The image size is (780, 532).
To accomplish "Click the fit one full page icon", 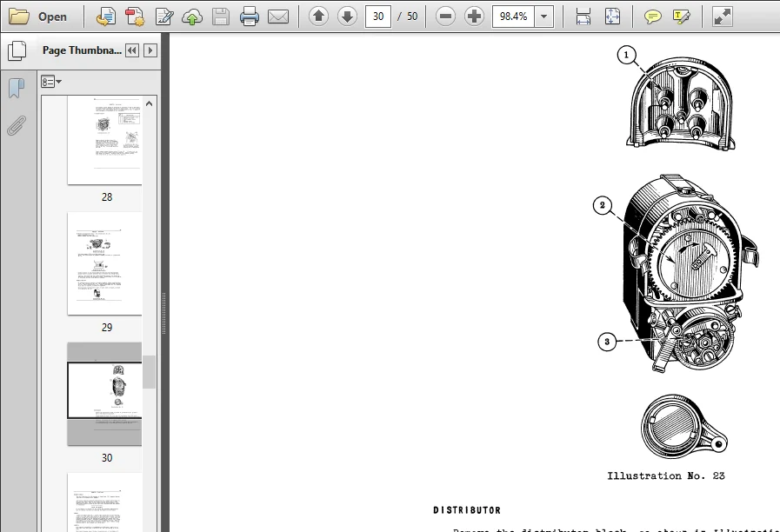I will [612, 17].
